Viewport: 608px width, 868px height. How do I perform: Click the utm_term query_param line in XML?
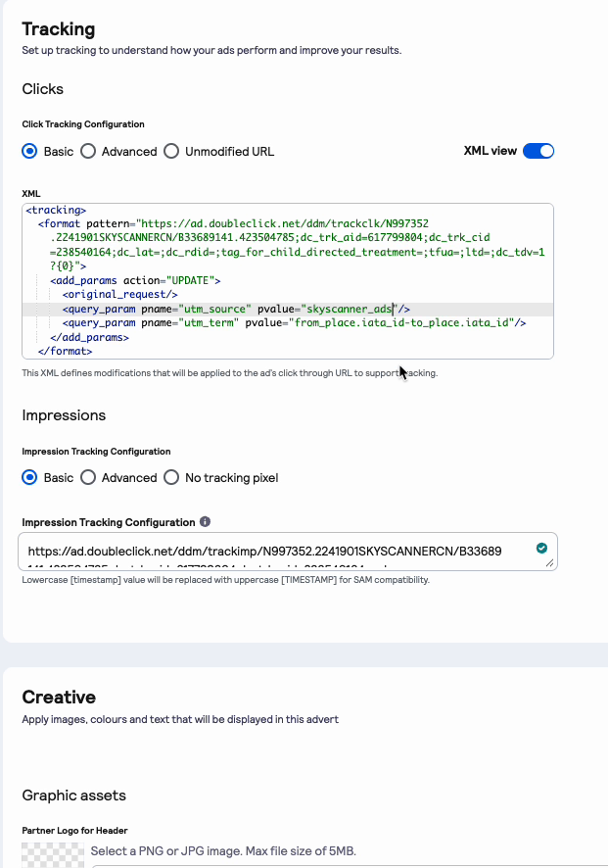tap(295, 322)
